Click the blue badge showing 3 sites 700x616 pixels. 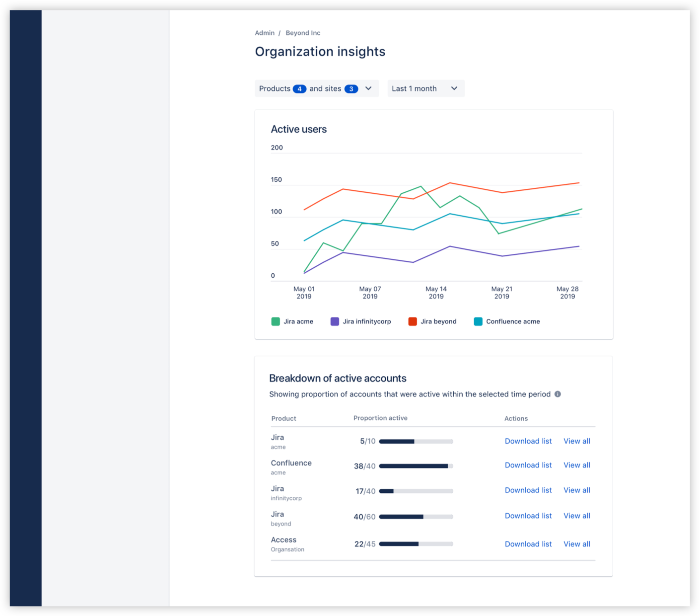click(351, 89)
